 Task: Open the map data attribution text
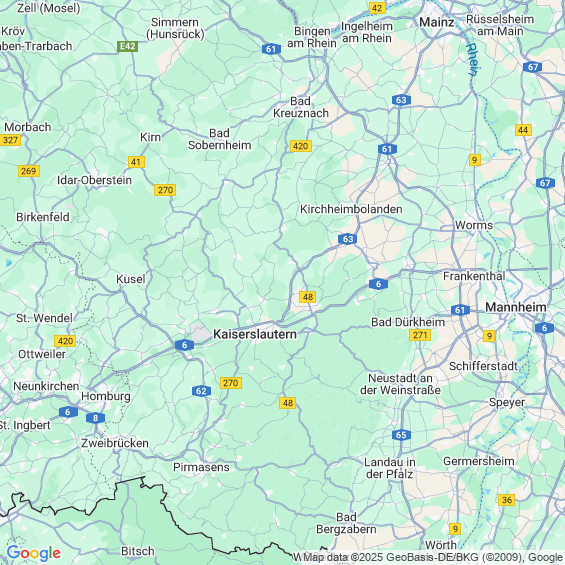[x=429, y=557]
